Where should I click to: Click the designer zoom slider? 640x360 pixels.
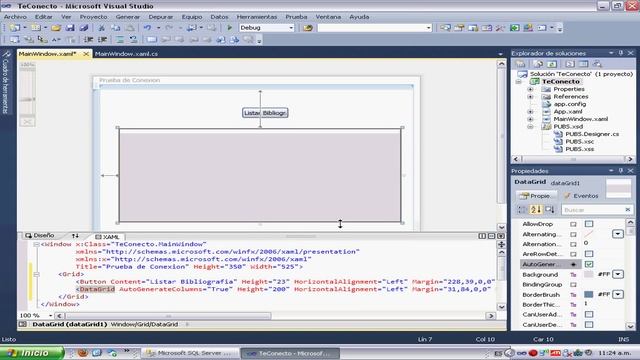click(28, 100)
